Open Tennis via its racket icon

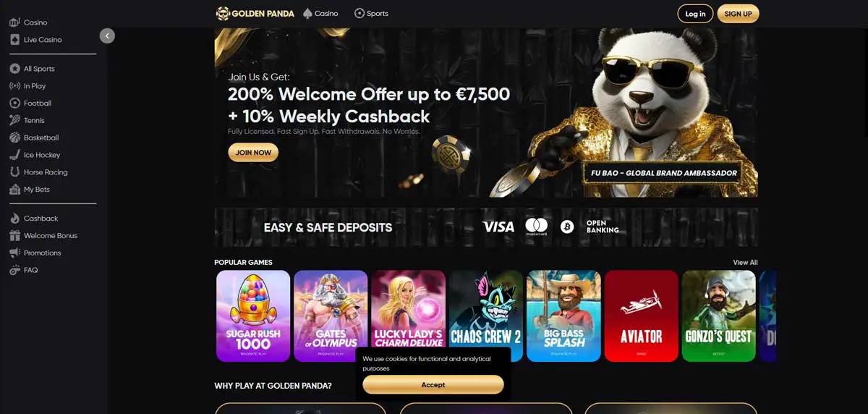coord(14,120)
